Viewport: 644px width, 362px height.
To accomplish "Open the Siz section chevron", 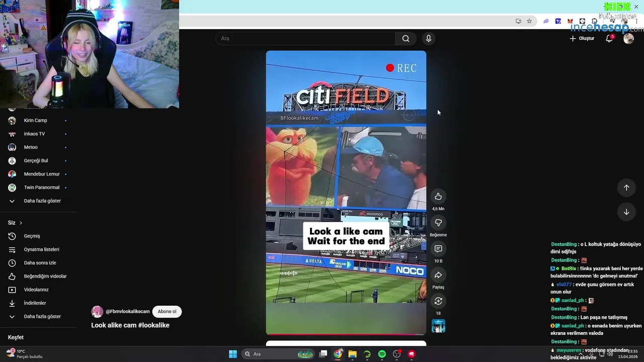I will point(21,223).
